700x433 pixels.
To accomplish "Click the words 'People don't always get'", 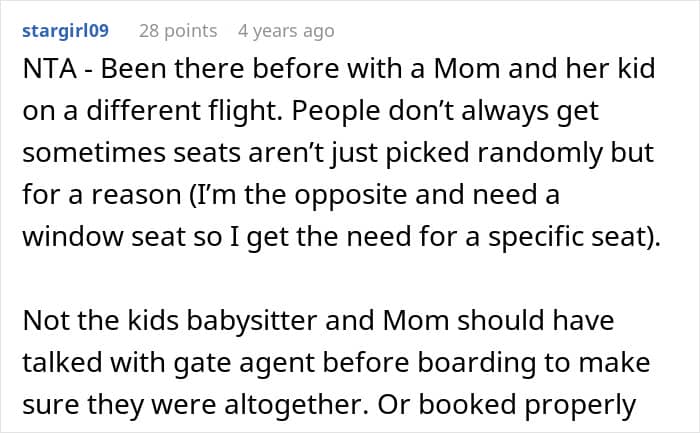I will click(x=445, y=111).
